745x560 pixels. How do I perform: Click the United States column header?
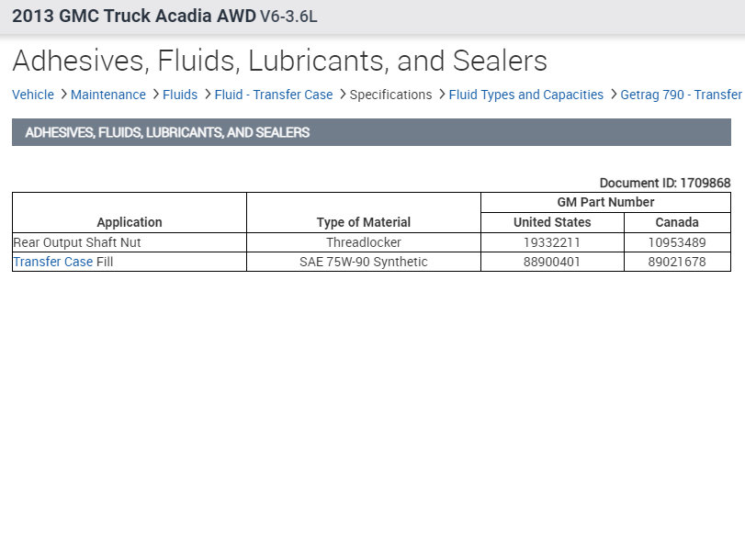pos(552,222)
